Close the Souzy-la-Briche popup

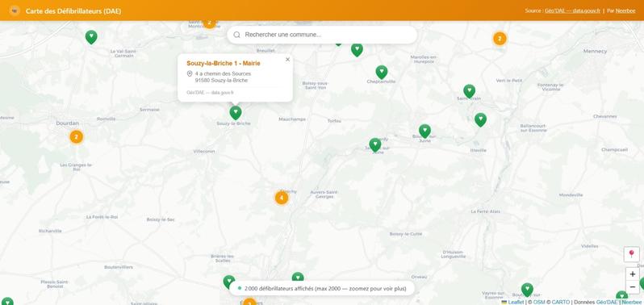(287, 60)
